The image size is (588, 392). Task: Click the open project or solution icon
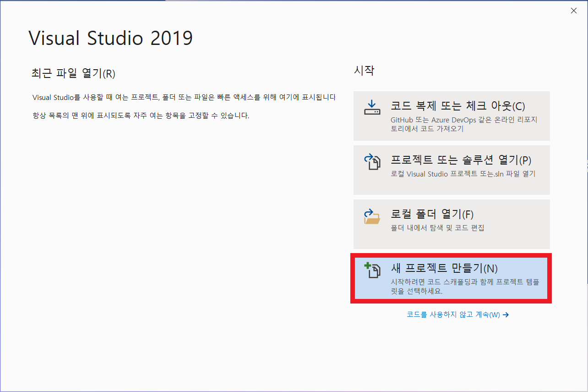click(x=372, y=162)
